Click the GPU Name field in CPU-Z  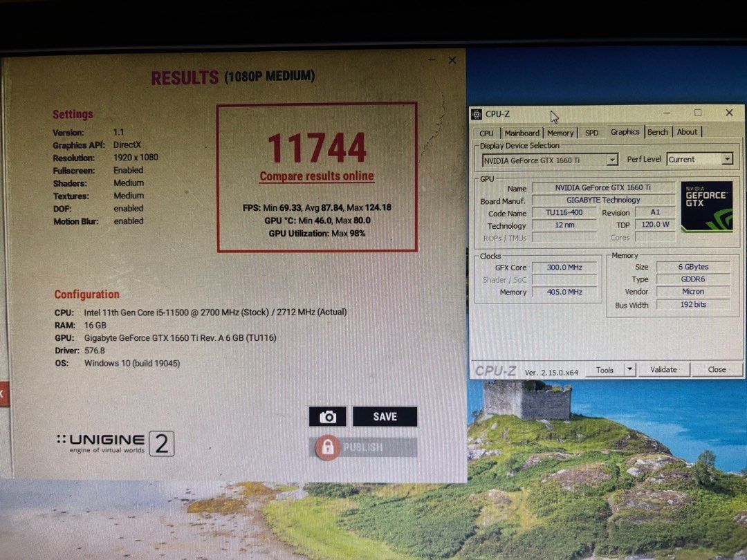coord(603,187)
